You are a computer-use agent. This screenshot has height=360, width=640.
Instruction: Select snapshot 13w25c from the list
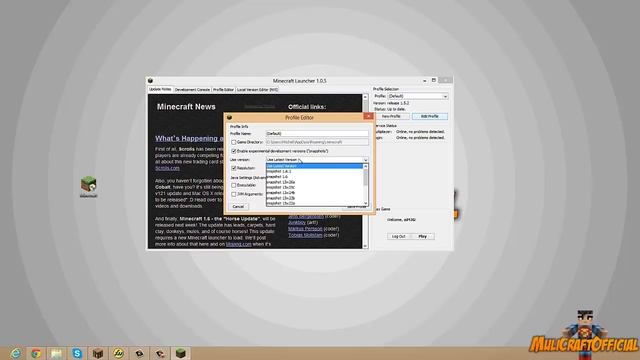[x=314, y=187]
